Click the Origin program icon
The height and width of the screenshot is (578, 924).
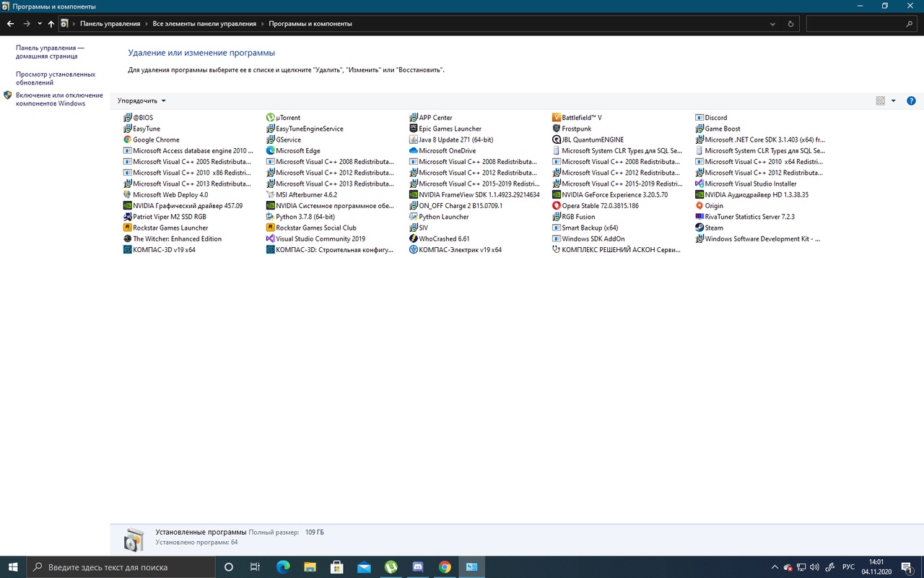click(699, 206)
